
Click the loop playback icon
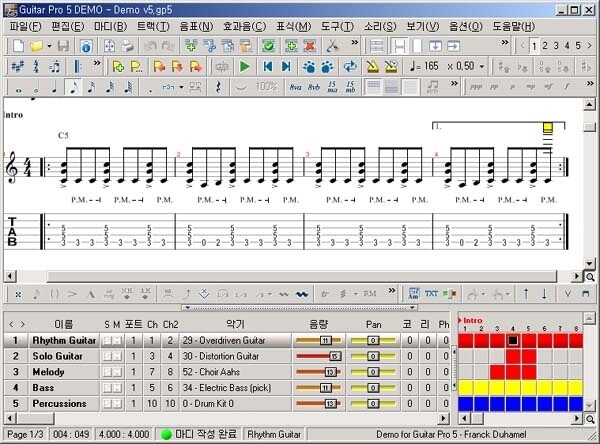pyautogui.click(x=350, y=67)
